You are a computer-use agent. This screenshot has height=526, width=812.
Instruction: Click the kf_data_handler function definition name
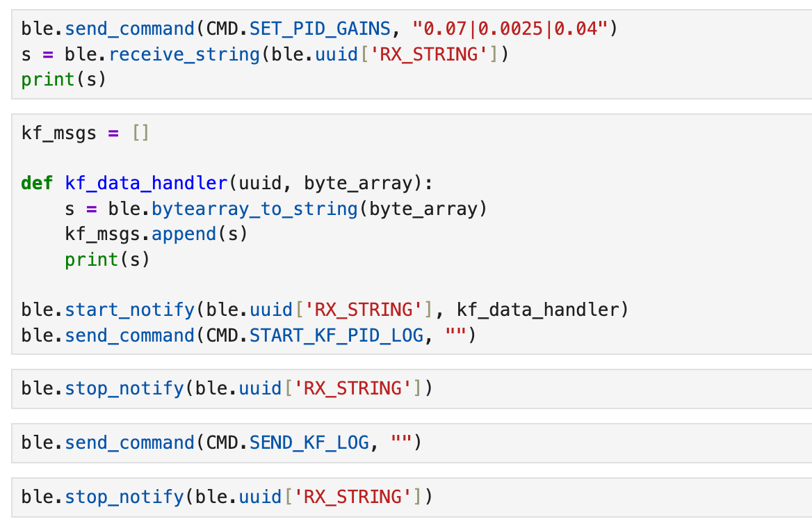(146, 183)
